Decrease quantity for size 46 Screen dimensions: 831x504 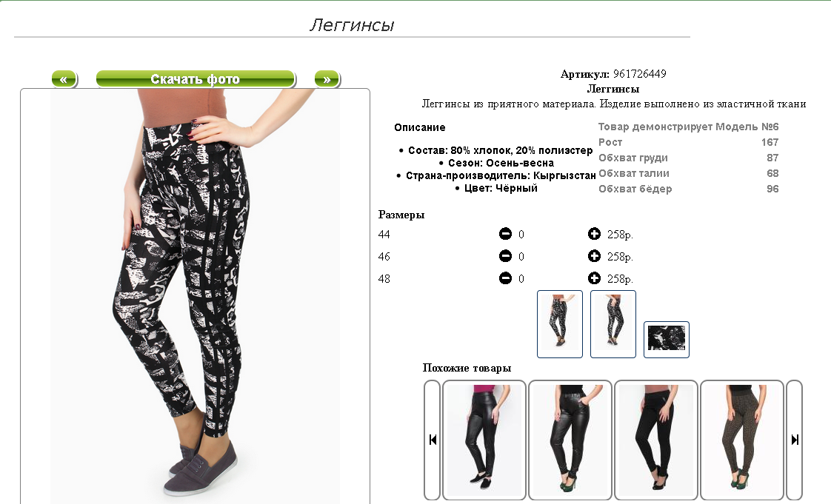pos(505,256)
